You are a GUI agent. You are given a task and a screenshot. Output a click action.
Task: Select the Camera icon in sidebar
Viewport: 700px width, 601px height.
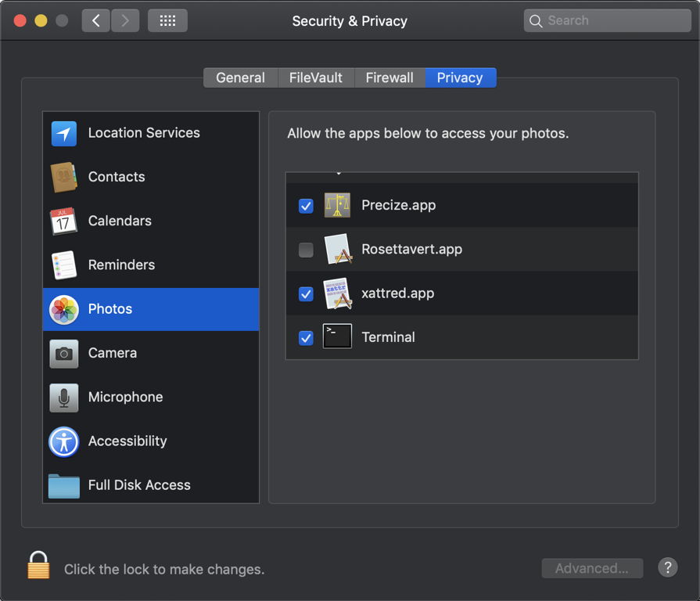coord(64,354)
